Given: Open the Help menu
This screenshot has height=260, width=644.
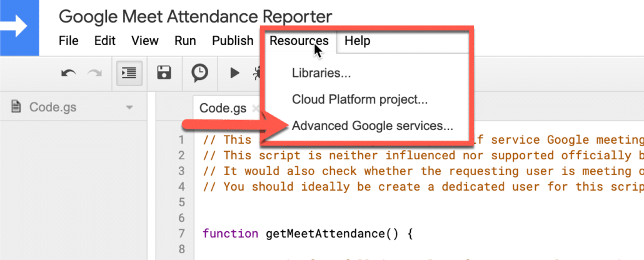Looking at the screenshot, I should click(357, 41).
